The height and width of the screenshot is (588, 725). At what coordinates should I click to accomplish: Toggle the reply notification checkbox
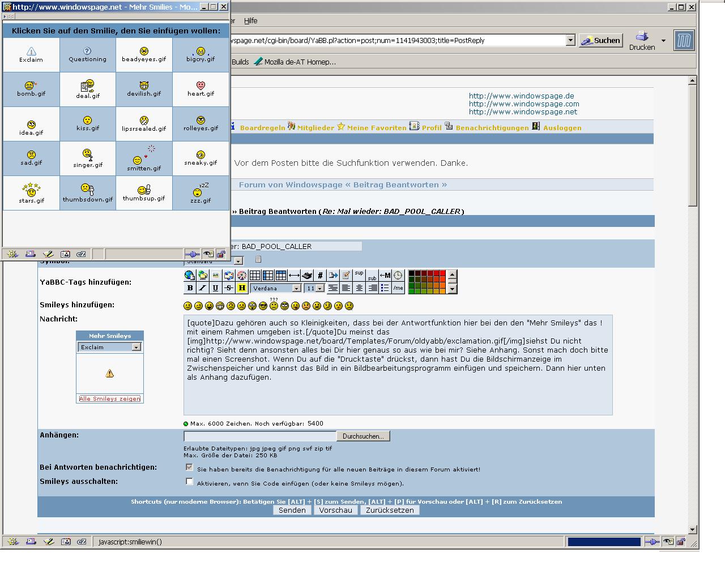pos(189,467)
